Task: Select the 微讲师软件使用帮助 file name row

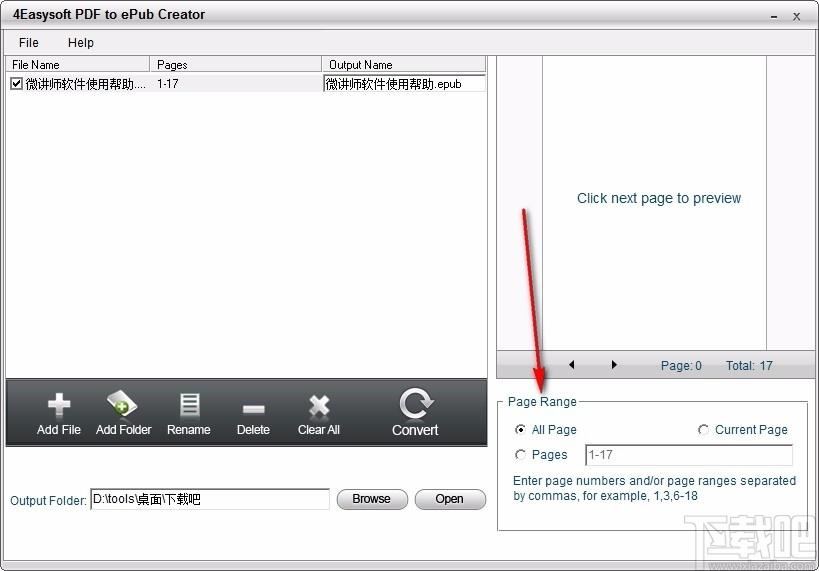Action: (x=86, y=84)
